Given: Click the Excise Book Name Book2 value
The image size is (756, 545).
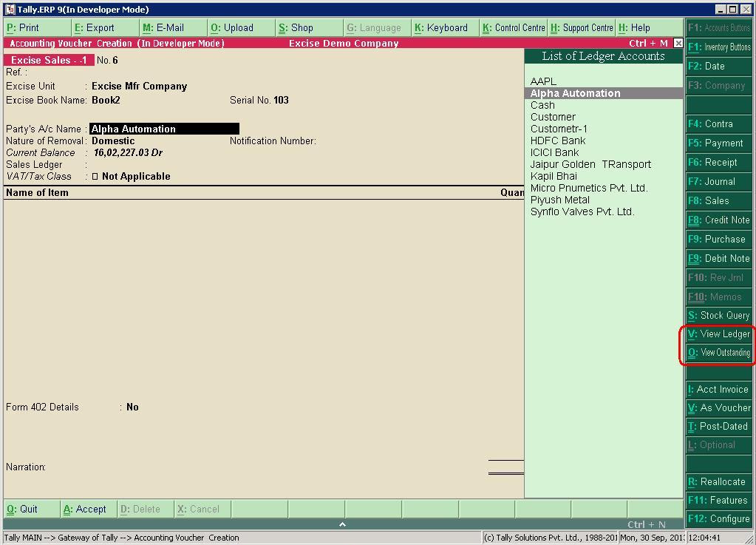Looking at the screenshot, I should (106, 101).
